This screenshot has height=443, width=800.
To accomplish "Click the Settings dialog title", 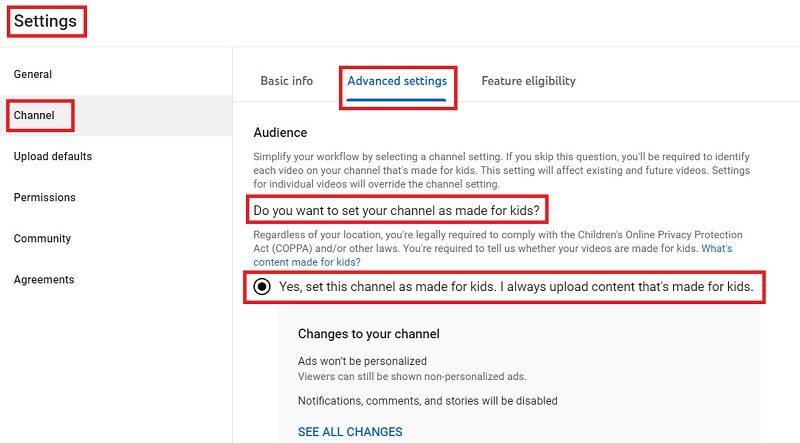I will click(x=45, y=21).
